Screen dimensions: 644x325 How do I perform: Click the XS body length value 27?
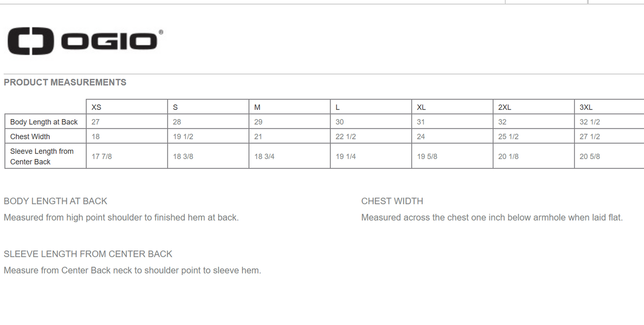point(96,122)
